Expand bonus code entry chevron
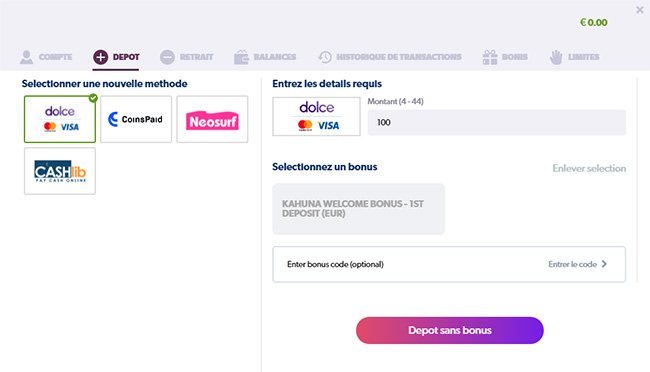 [x=604, y=264]
